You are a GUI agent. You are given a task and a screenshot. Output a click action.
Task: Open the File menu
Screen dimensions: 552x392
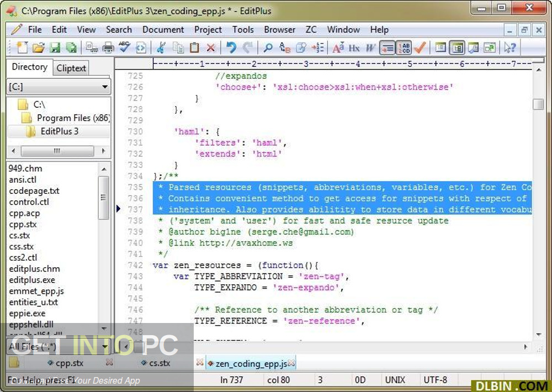tap(35, 30)
